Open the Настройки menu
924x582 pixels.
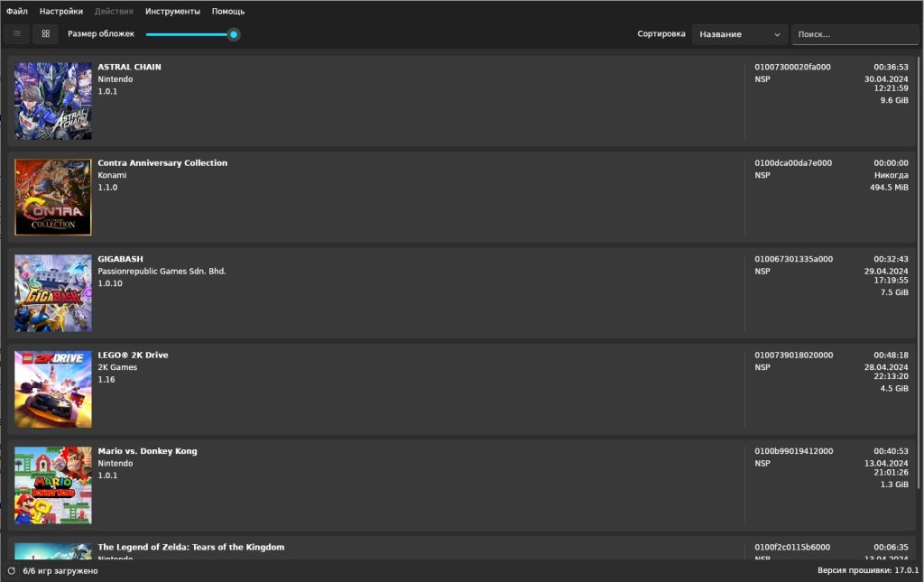coord(61,11)
